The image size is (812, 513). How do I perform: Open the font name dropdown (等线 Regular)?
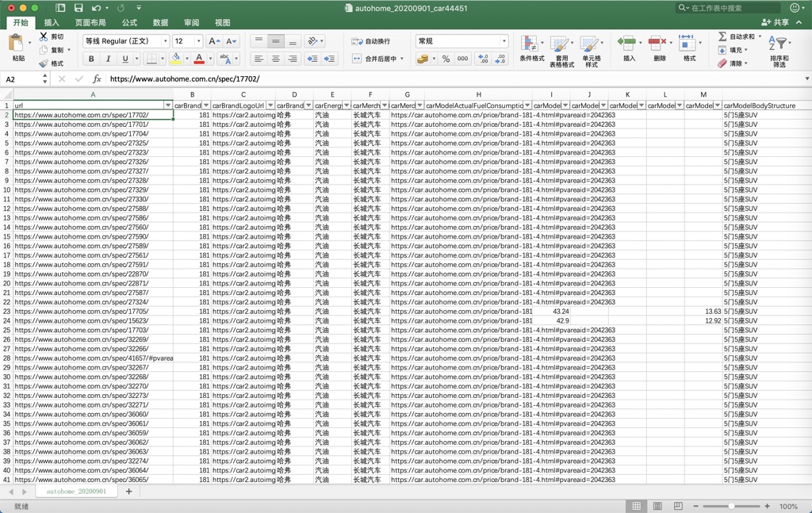pos(165,41)
